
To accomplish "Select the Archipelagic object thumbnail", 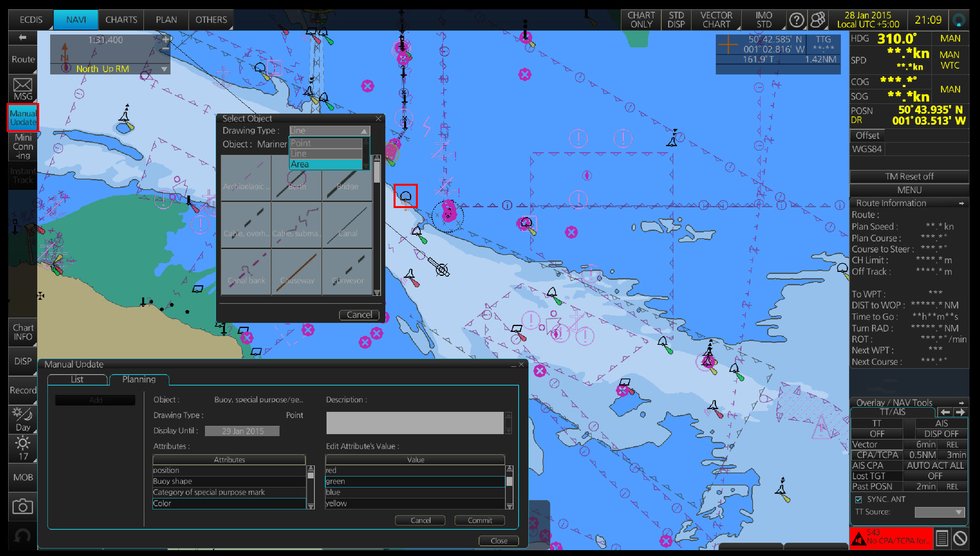I will coord(246,178).
